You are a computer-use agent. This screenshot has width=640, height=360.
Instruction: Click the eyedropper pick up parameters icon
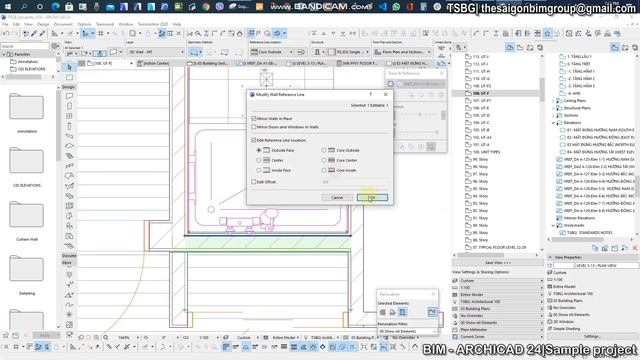34,33
